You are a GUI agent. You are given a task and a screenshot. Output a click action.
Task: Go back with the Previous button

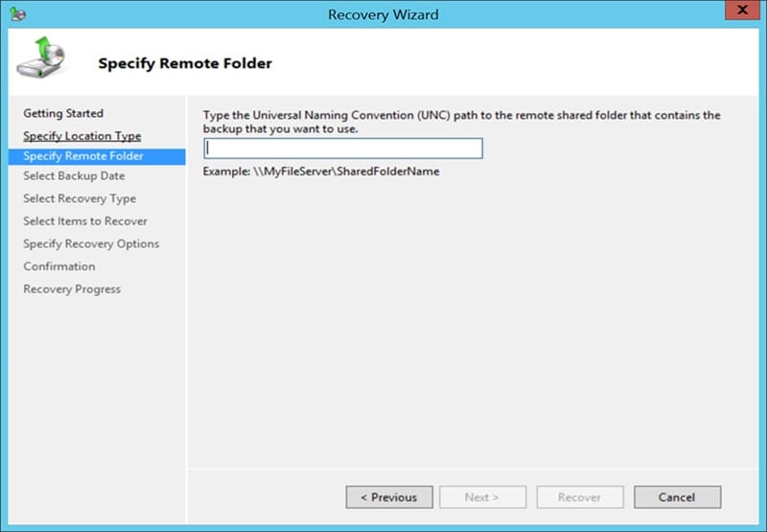pos(389,497)
